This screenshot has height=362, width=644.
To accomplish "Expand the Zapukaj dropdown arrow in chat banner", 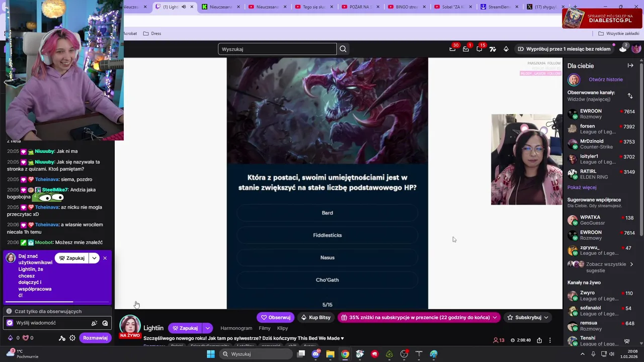I will click(94, 258).
